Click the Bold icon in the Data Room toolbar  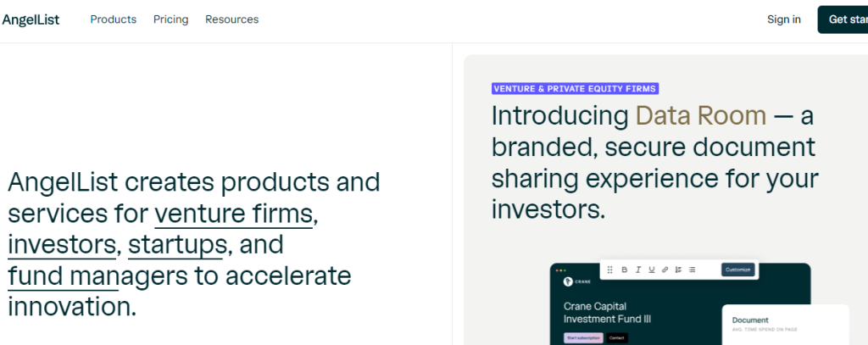(x=625, y=270)
